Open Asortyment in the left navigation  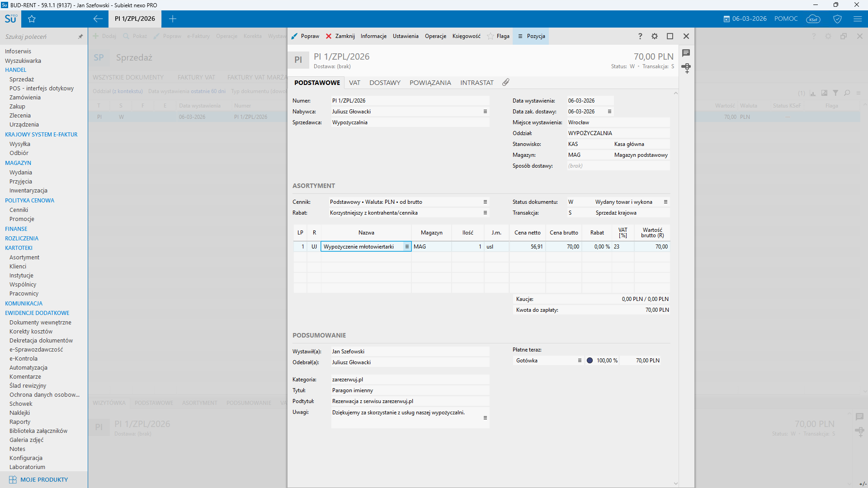[24, 258]
